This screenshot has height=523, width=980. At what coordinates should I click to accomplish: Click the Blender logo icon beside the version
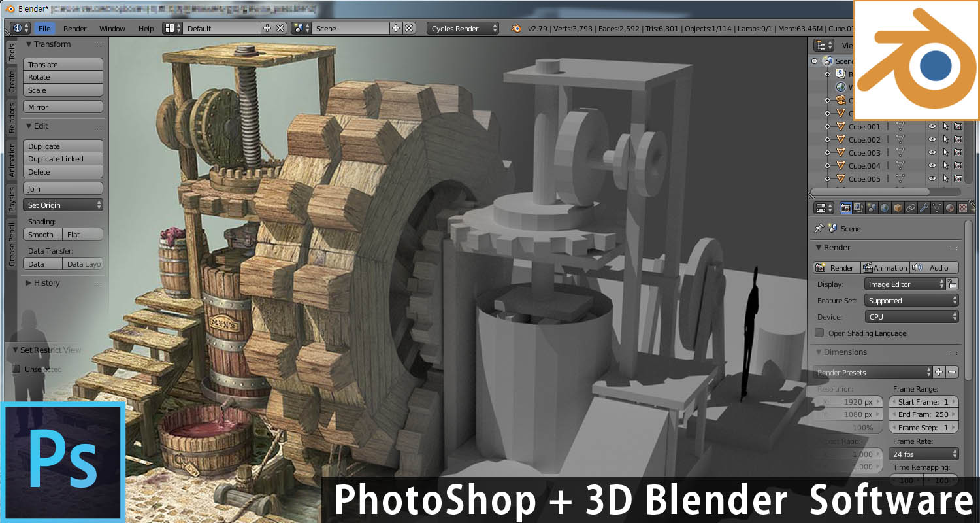(x=515, y=29)
